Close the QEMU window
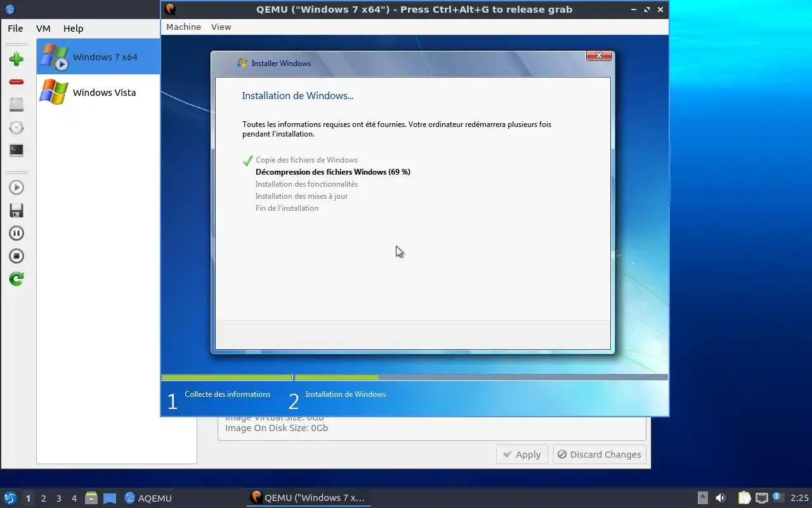Image resolution: width=812 pixels, height=508 pixels. coord(660,10)
